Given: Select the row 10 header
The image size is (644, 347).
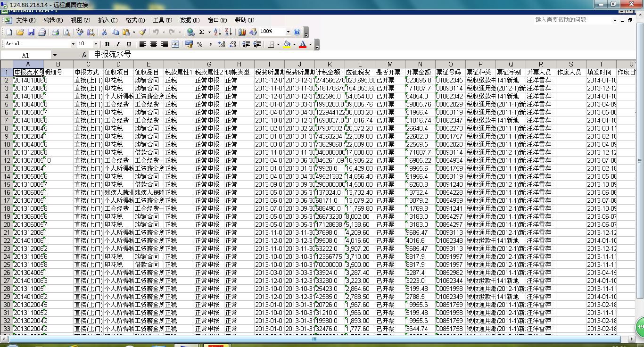Looking at the screenshot, I should tap(7, 144).
